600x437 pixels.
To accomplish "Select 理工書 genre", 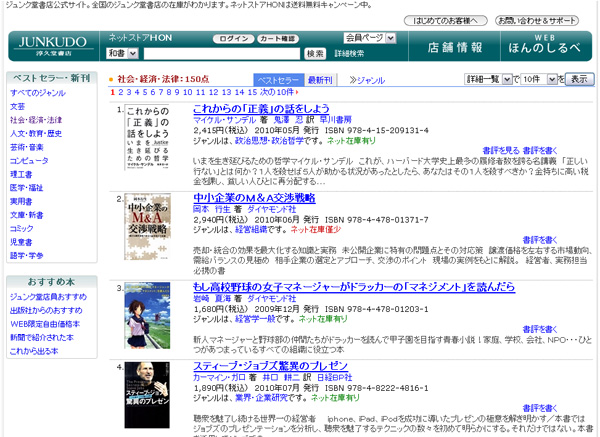I will pos(21,174).
